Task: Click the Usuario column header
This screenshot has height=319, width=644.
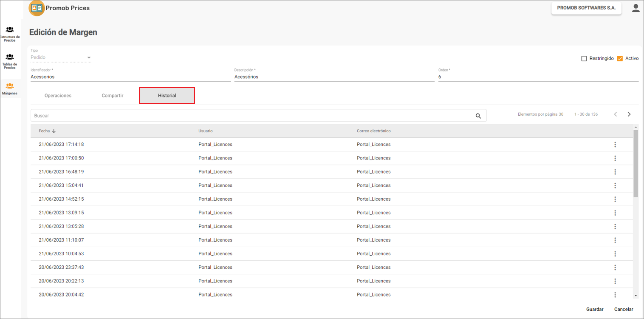Action: pos(206,131)
